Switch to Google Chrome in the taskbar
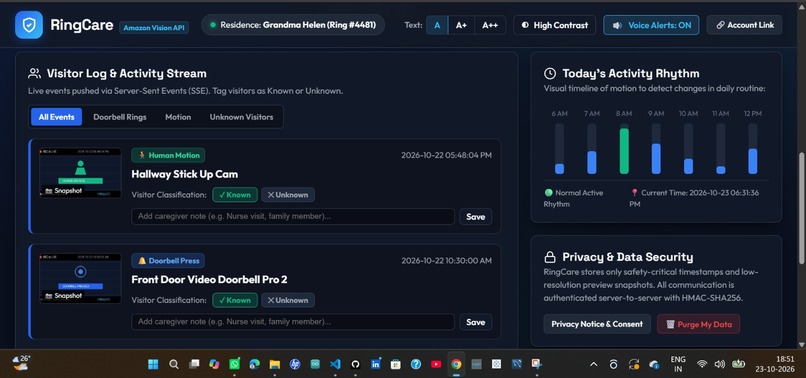 click(x=456, y=364)
